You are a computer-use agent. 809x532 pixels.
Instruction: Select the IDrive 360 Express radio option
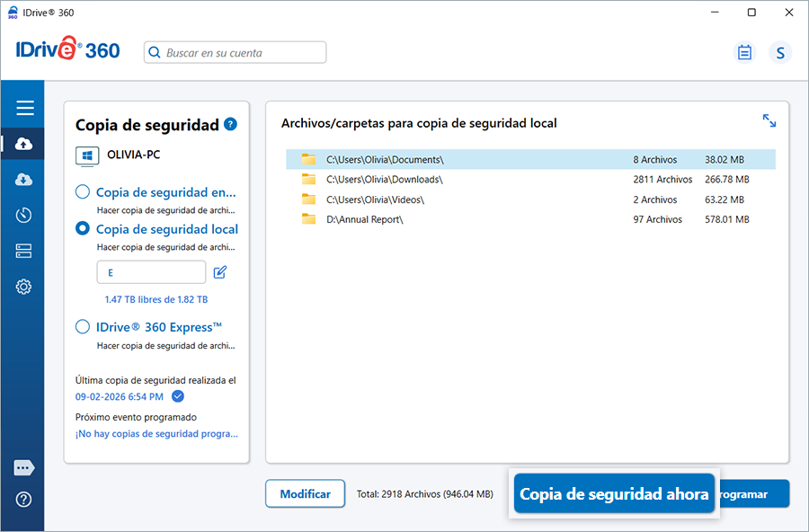(83, 327)
